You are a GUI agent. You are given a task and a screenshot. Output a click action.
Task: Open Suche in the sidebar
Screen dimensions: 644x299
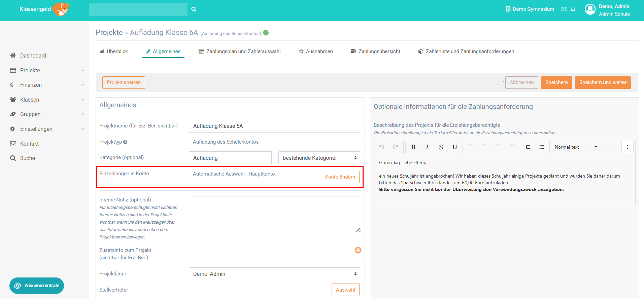27,158
